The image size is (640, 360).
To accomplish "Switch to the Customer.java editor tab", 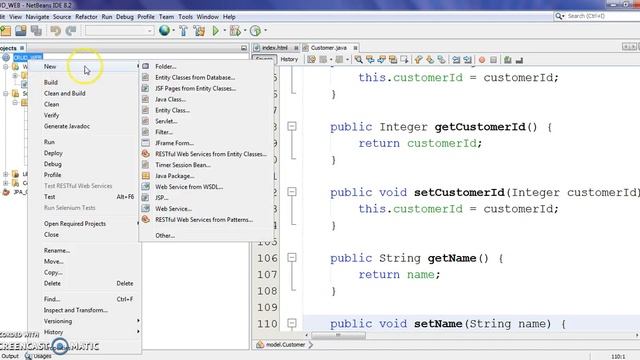I will [329, 48].
